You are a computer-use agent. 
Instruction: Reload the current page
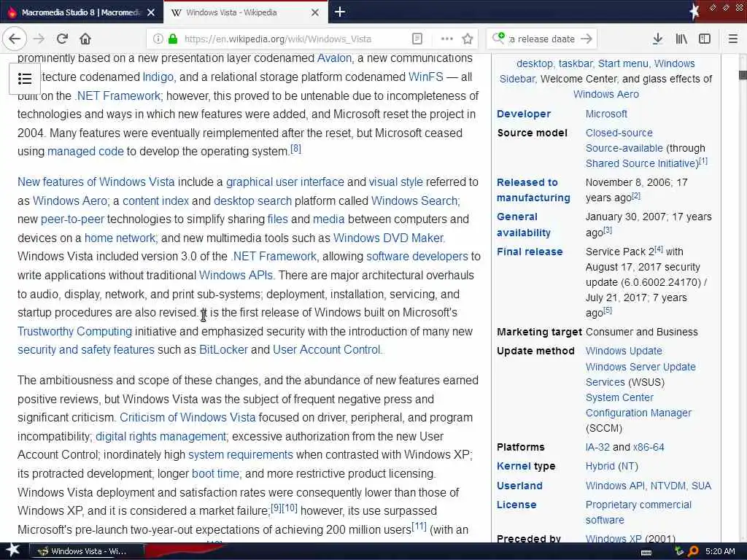click(62, 39)
